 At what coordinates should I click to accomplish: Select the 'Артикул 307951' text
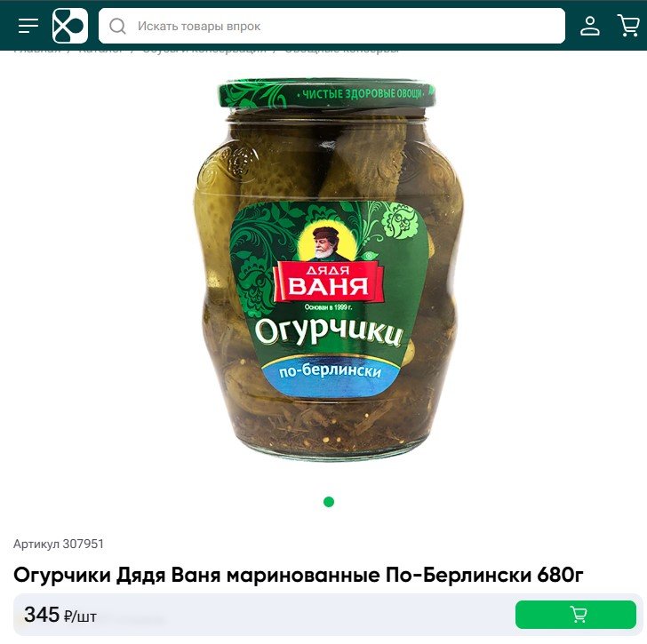tap(58, 544)
